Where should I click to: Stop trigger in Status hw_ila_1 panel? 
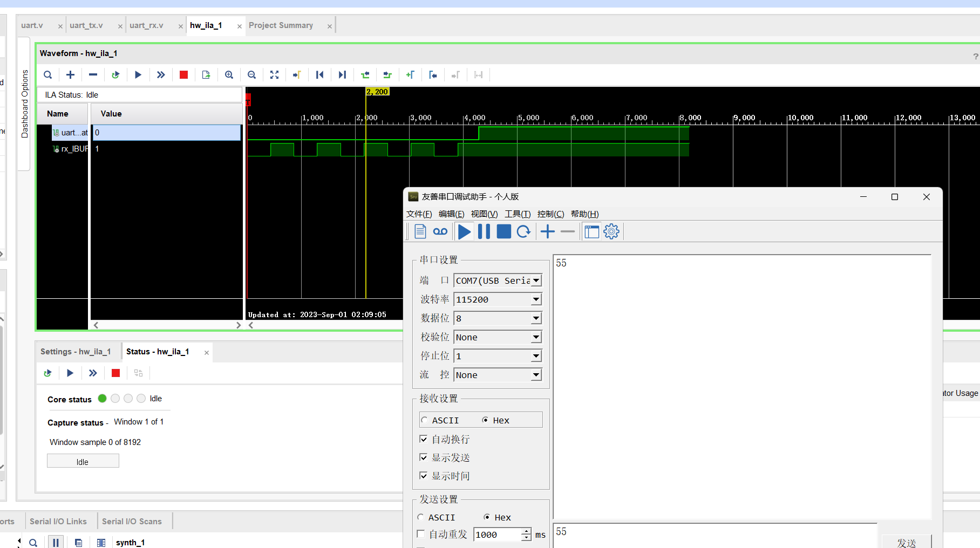pos(115,373)
